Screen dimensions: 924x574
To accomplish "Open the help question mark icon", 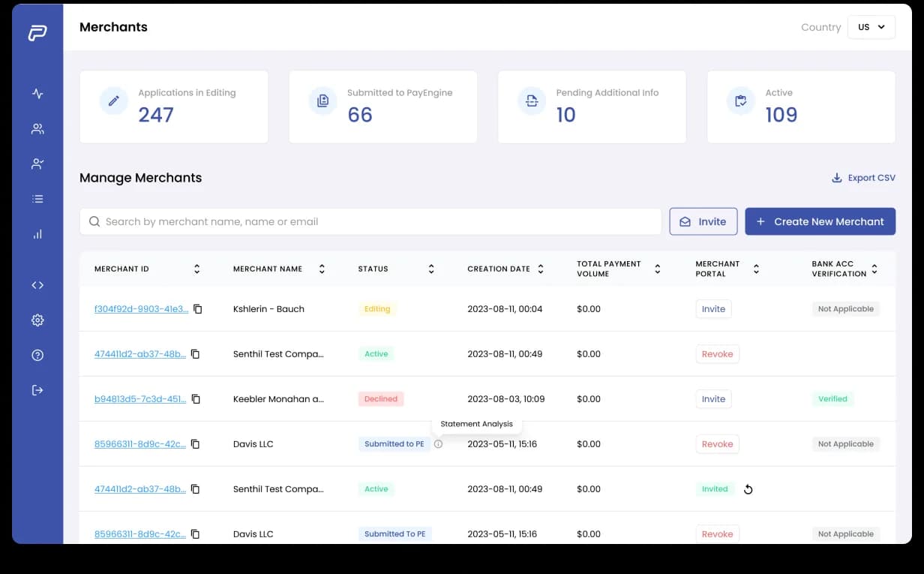I will (x=37, y=355).
